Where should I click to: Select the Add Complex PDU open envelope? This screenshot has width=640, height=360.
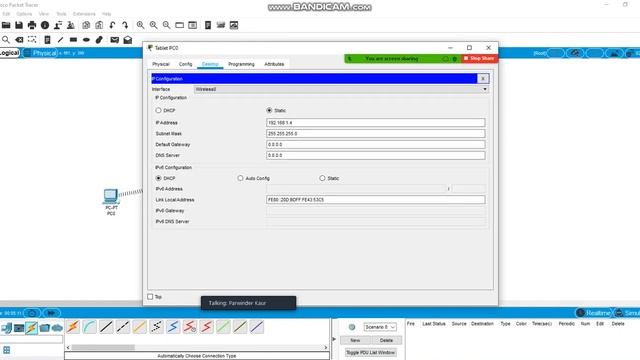point(128,40)
